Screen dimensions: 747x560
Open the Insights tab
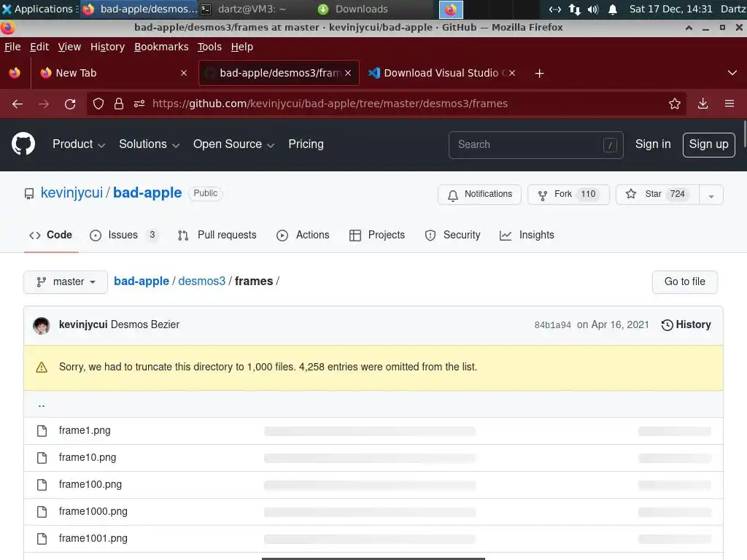click(x=527, y=236)
